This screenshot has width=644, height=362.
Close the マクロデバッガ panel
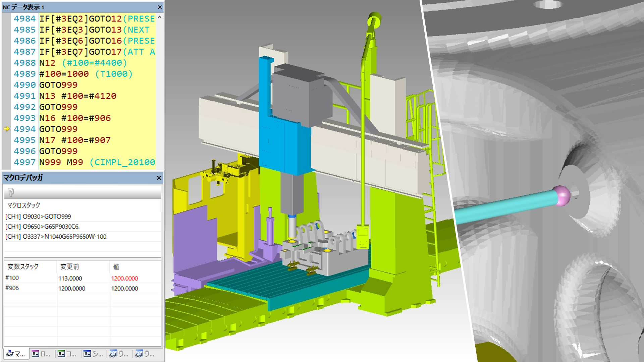(x=159, y=178)
